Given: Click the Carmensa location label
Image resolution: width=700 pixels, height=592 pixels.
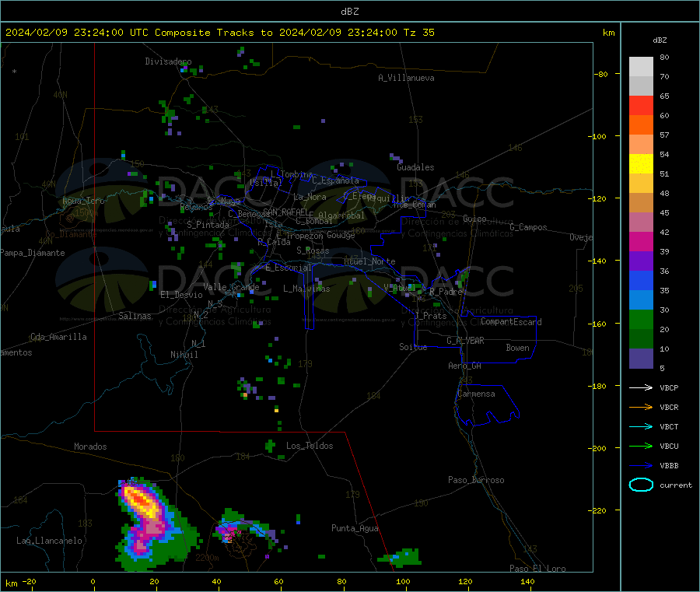Looking at the screenshot, I should pos(476,394).
